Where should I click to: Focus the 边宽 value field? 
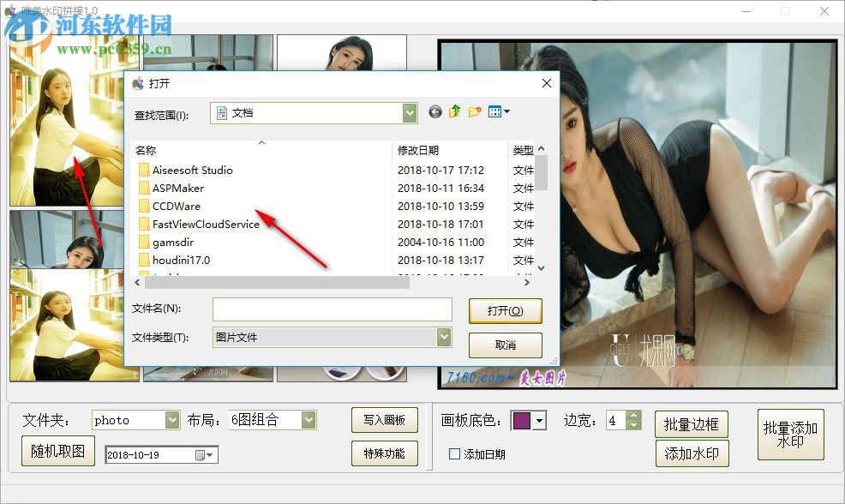click(616, 421)
